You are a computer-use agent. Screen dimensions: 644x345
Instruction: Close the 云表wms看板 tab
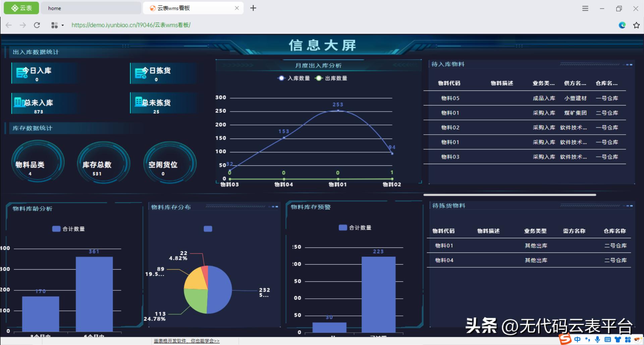point(237,8)
